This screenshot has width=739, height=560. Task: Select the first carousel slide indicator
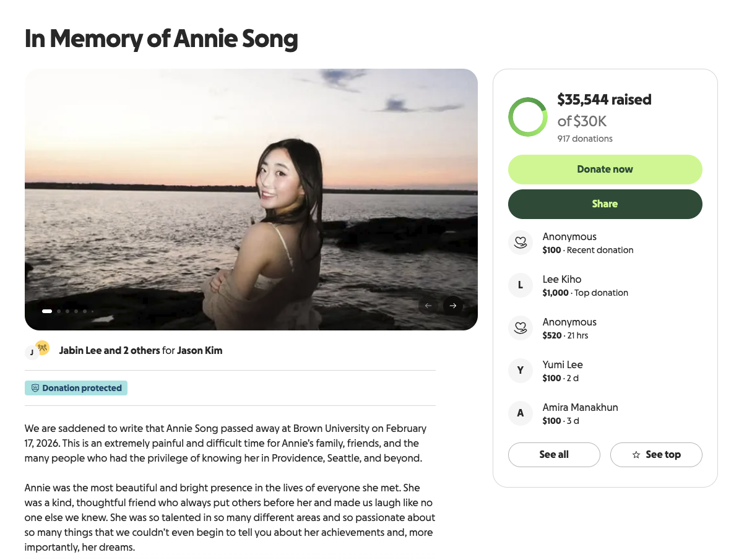coord(47,311)
